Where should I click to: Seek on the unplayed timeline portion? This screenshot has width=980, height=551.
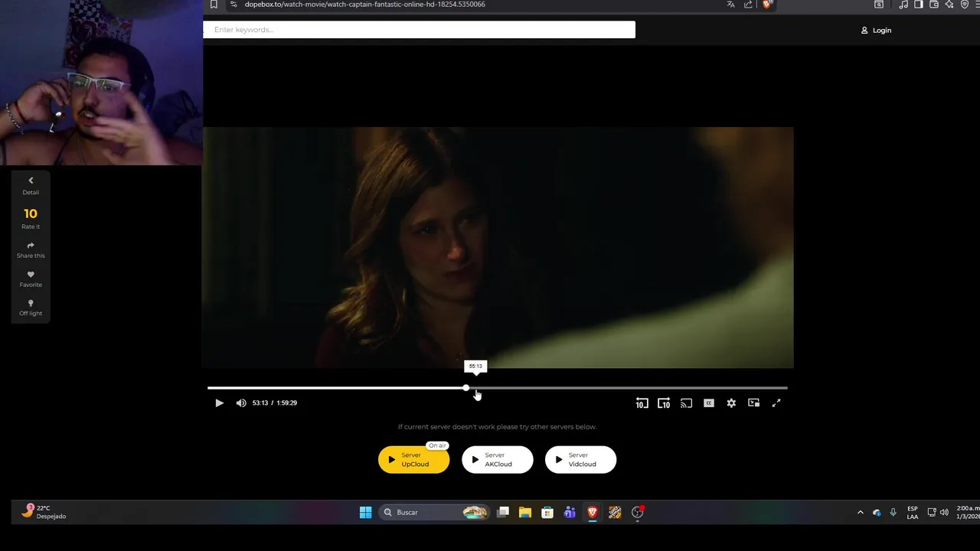pos(628,388)
